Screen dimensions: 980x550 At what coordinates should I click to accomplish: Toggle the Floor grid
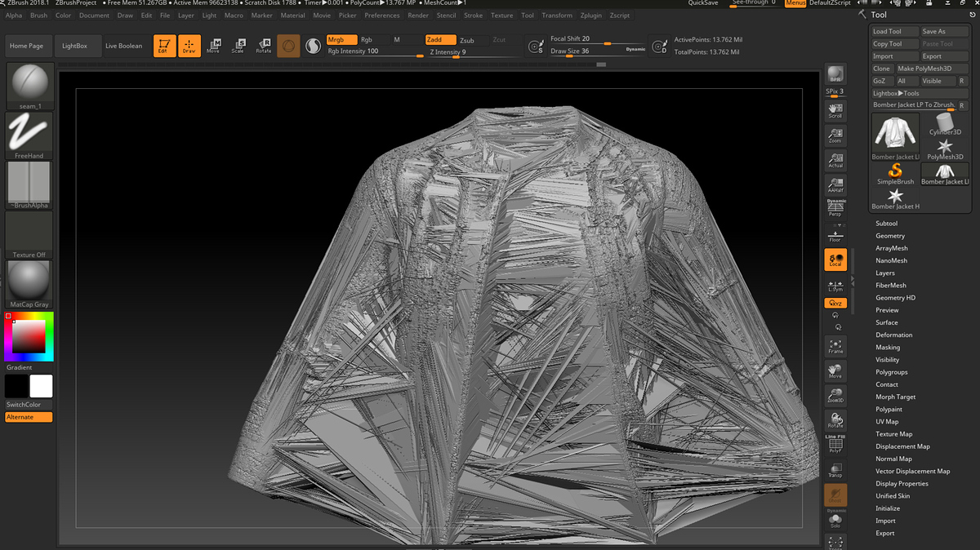click(835, 235)
